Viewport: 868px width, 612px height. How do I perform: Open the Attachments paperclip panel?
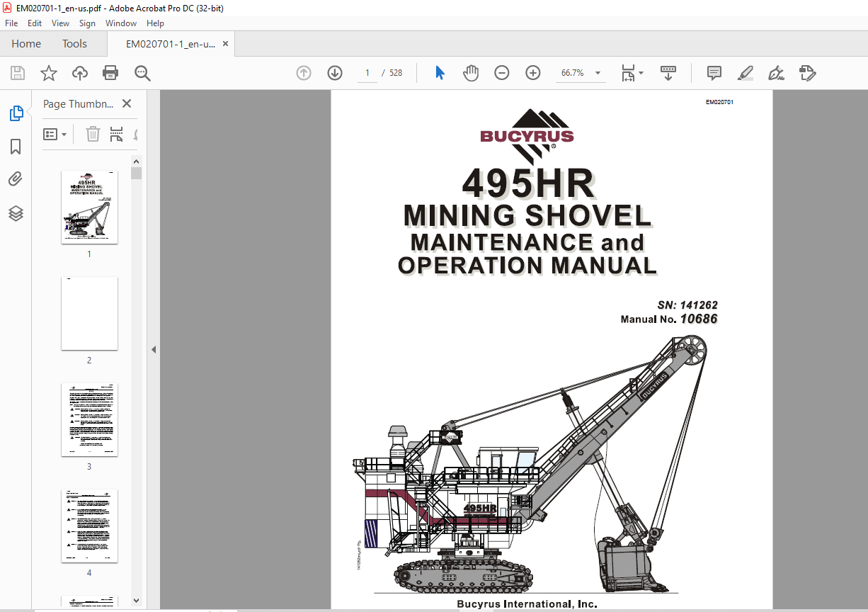16,180
